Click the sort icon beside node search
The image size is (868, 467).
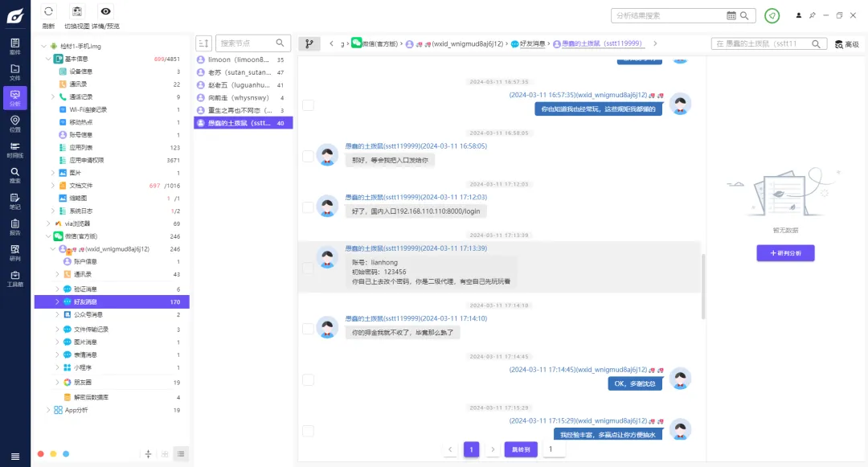pos(204,43)
